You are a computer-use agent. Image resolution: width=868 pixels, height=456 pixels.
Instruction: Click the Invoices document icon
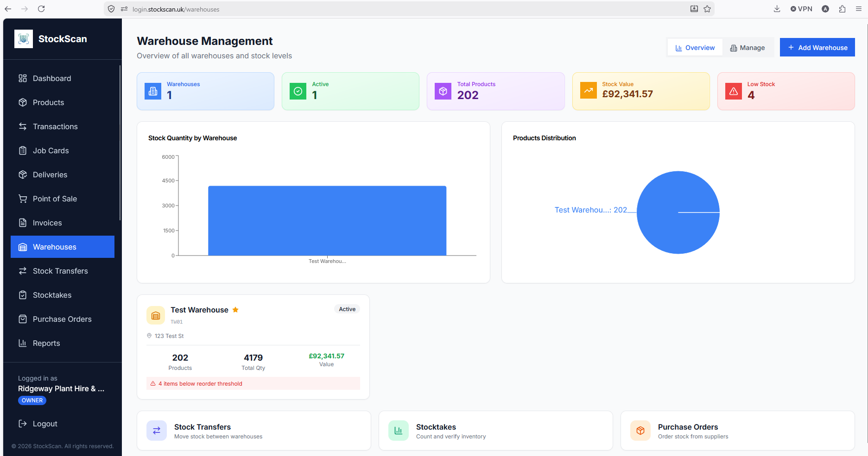click(x=23, y=223)
